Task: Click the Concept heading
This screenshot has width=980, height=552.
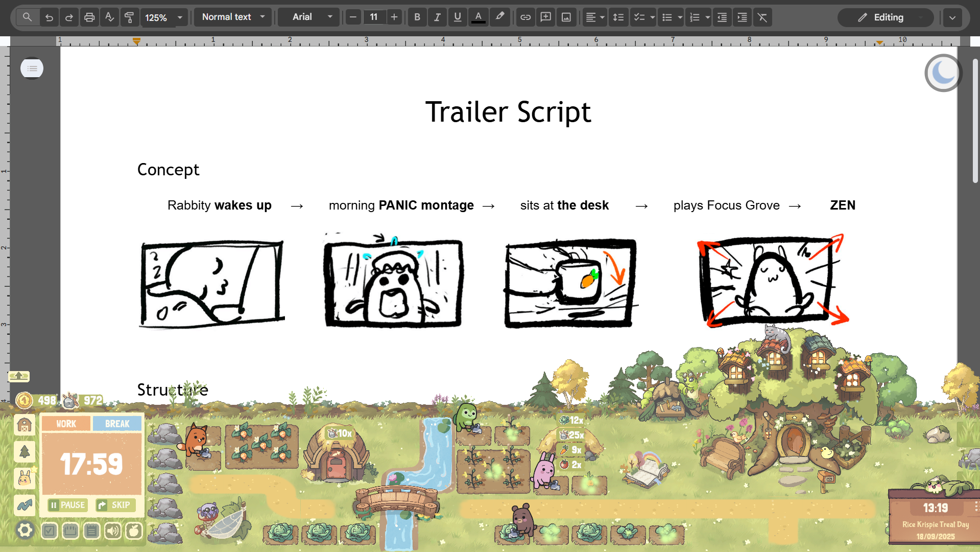Action: [x=168, y=170]
